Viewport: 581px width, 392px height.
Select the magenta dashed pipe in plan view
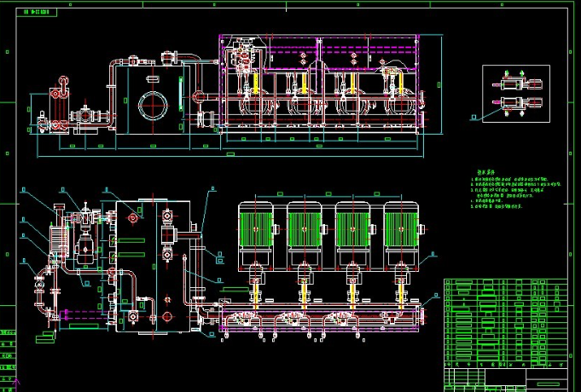click(x=84, y=314)
